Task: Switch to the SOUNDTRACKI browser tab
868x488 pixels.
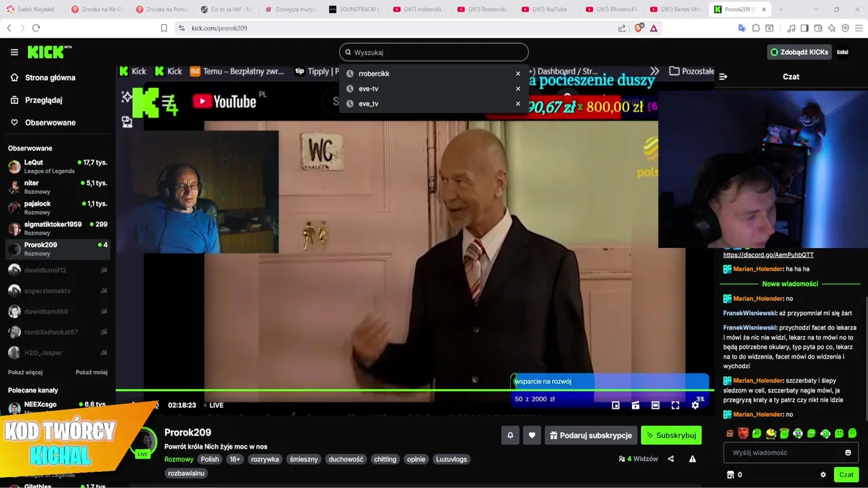Action: coord(354,9)
